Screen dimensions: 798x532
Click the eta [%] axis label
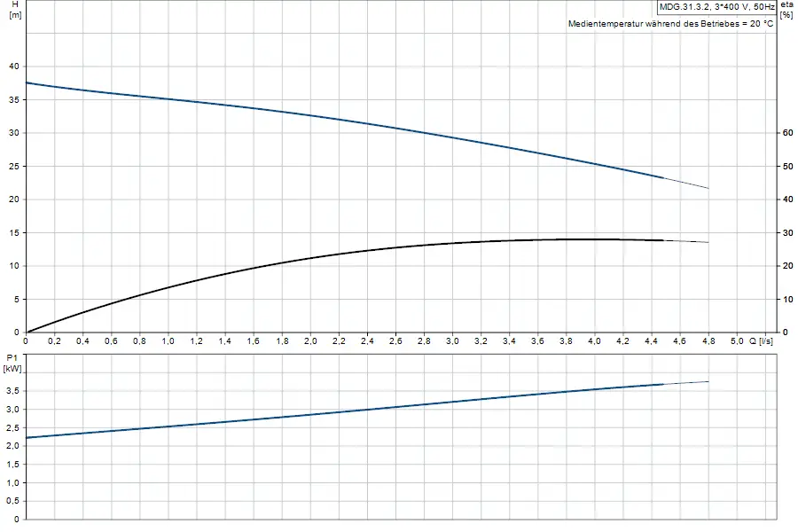[x=786, y=9]
